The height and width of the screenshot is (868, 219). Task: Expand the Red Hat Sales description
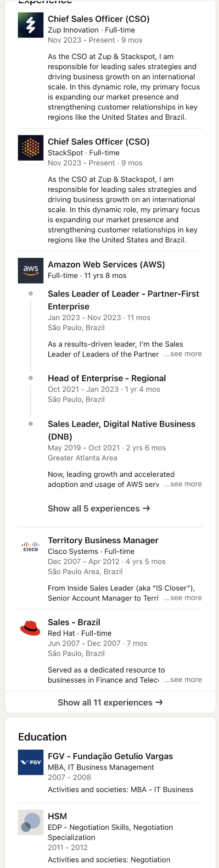[x=183, y=679]
